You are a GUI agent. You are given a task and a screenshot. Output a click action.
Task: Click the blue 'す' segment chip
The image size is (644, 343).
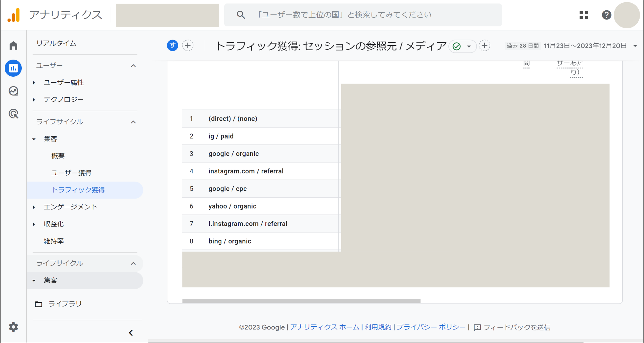pos(172,46)
